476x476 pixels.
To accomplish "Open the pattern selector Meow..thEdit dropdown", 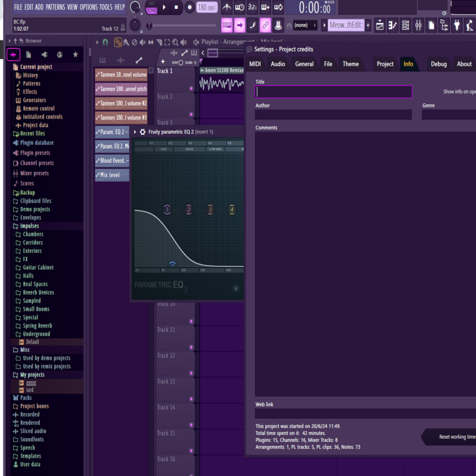I will click(x=346, y=25).
